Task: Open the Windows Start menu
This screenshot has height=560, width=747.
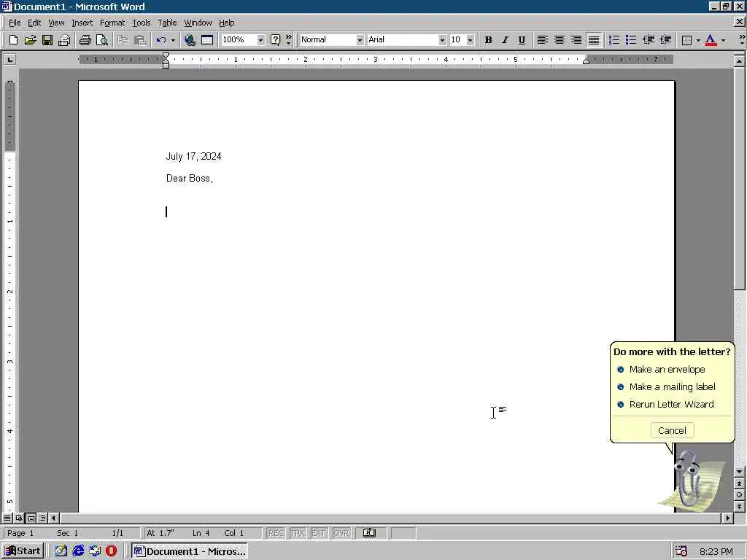Action: pyautogui.click(x=23, y=551)
